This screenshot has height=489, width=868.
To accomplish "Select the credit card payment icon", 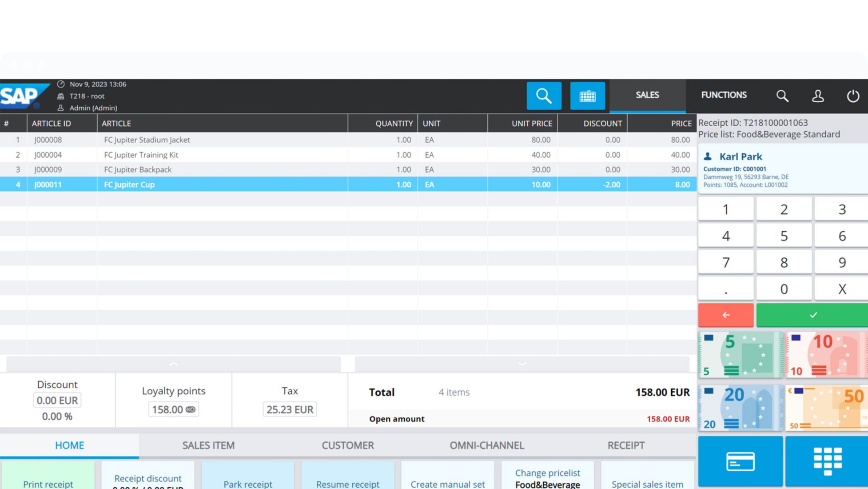I will (x=740, y=461).
